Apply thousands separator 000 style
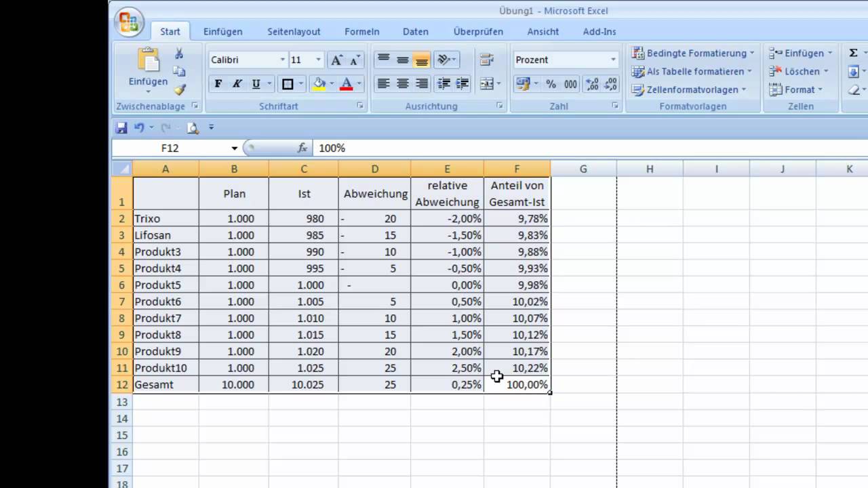The width and height of the screenshot is (868, 488). (x=571, y=84)
